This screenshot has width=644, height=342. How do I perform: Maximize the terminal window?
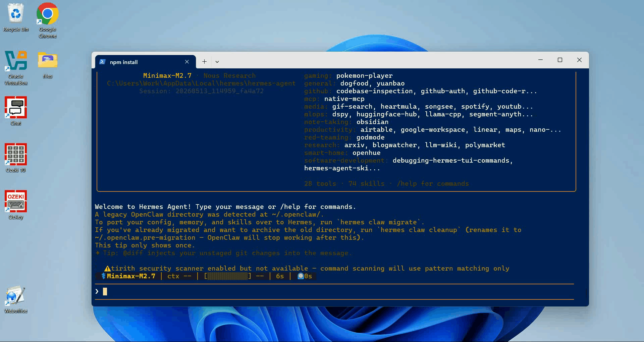pyautogui.click(x=560, y=60)
